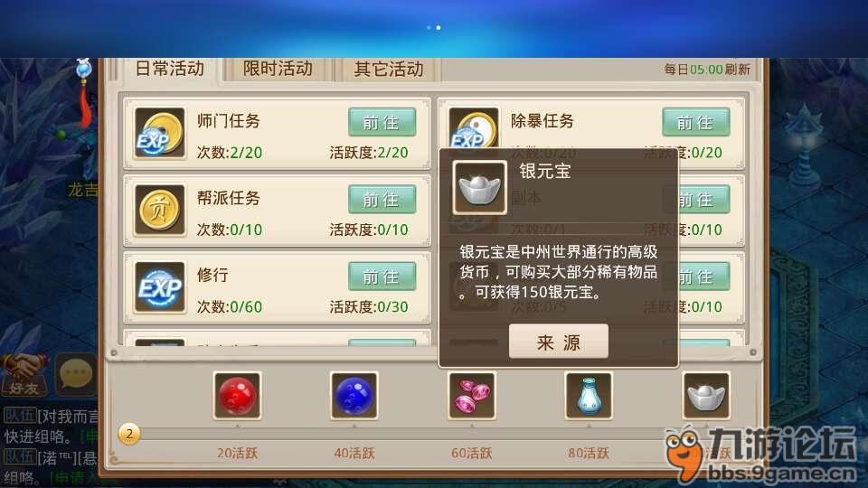Viewport: 868px width, 488px height.
Task: Tap the pink gems 60活跃 reward
Action: point(472,396)
